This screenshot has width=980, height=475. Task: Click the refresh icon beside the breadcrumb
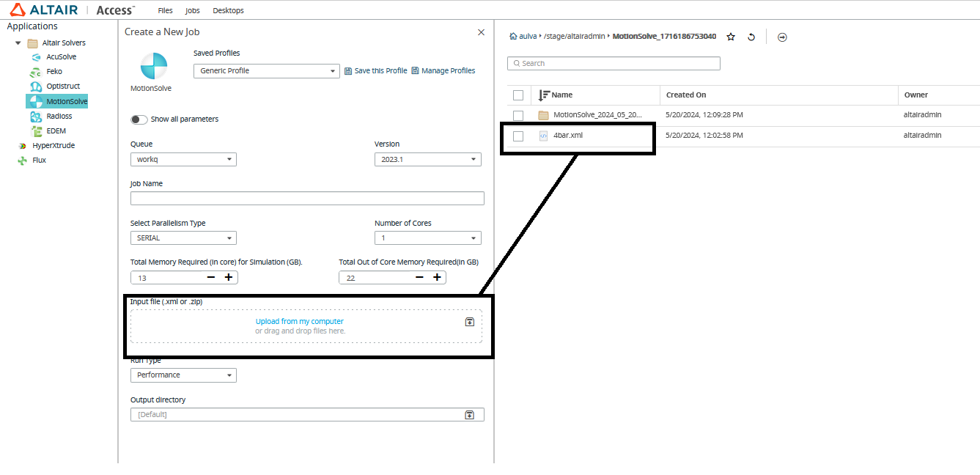tap(751, 37)
